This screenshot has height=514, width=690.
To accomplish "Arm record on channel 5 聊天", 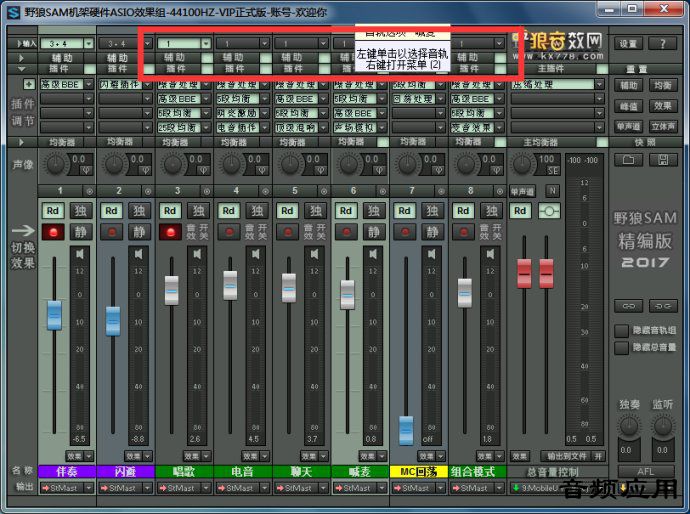I will pos(288,232).
